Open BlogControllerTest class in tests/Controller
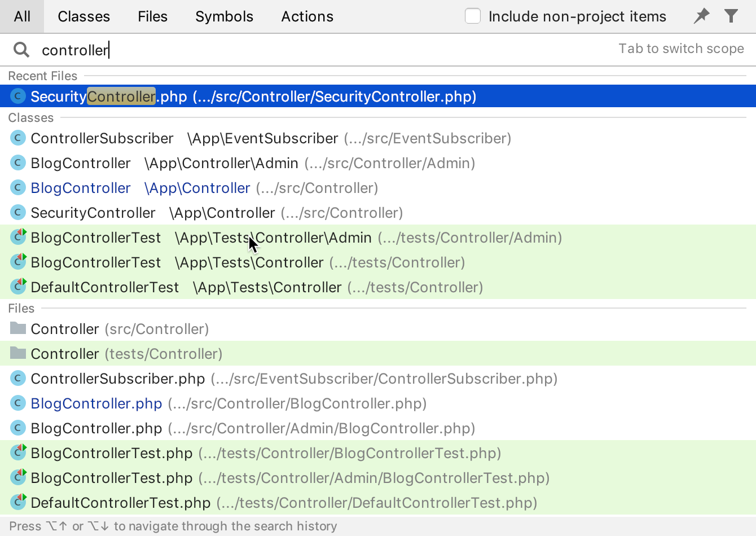This screenshot has width=756, height=536. pos(378,262)
